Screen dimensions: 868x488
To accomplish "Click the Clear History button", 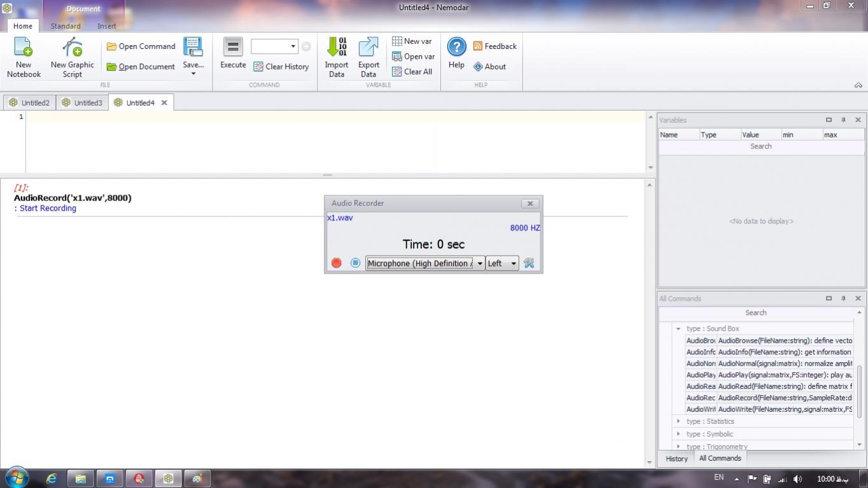I will tap(281, 67).
